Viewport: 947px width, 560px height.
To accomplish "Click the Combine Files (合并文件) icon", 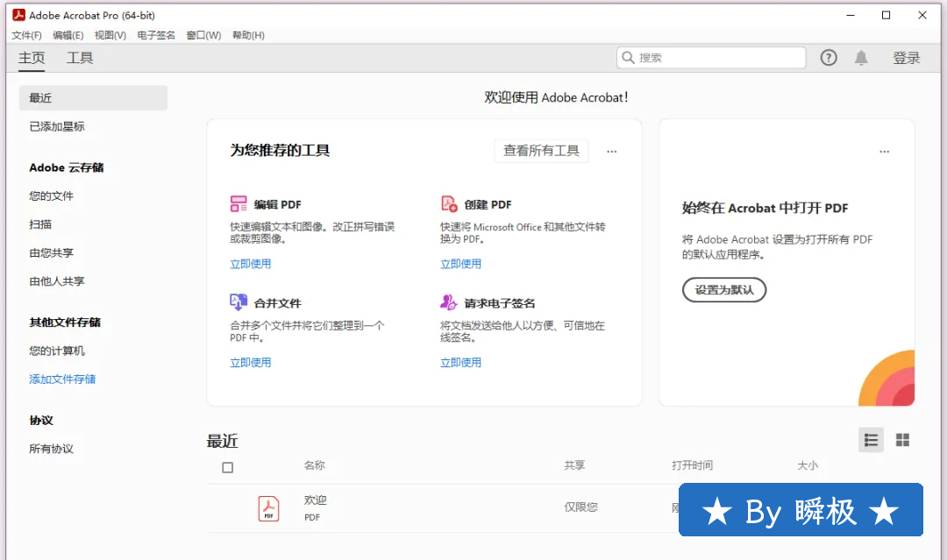I will 239,302.
